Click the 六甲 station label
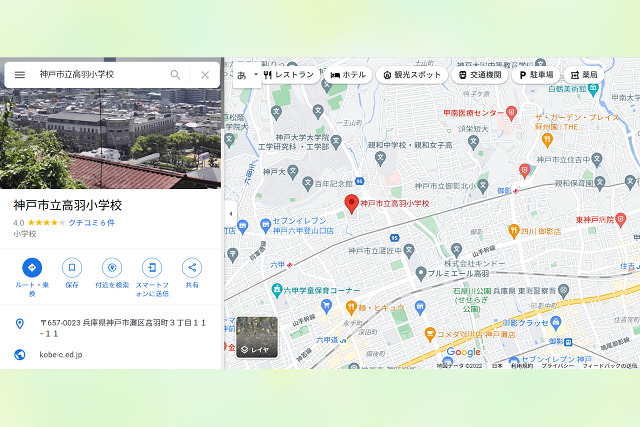 click(x=278, y=265)
